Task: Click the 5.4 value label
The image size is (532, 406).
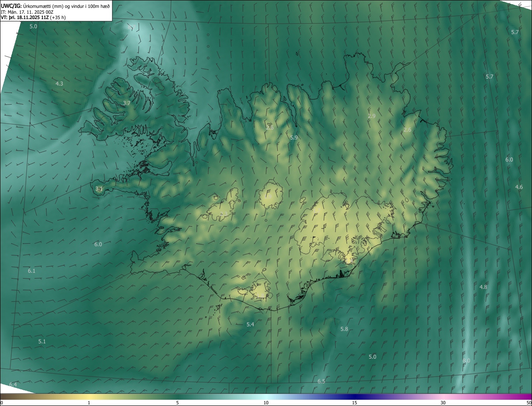Action: [x=250, y=324]
